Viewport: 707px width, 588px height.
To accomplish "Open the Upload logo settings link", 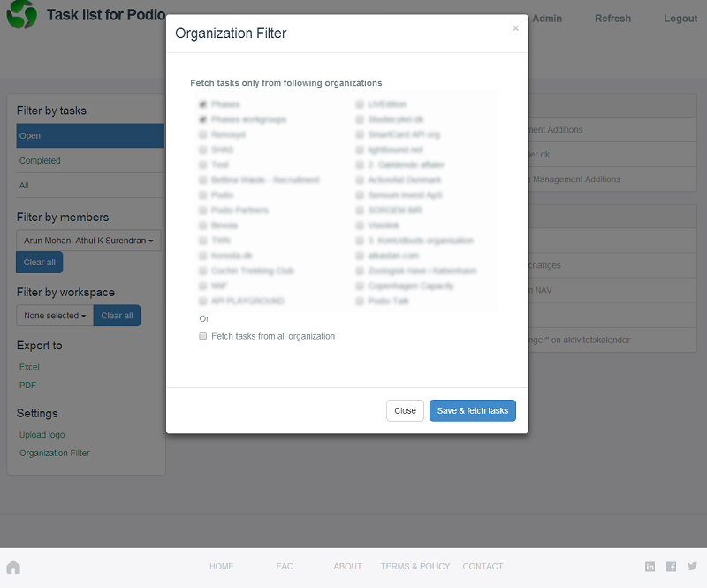I will coord(42,435).
